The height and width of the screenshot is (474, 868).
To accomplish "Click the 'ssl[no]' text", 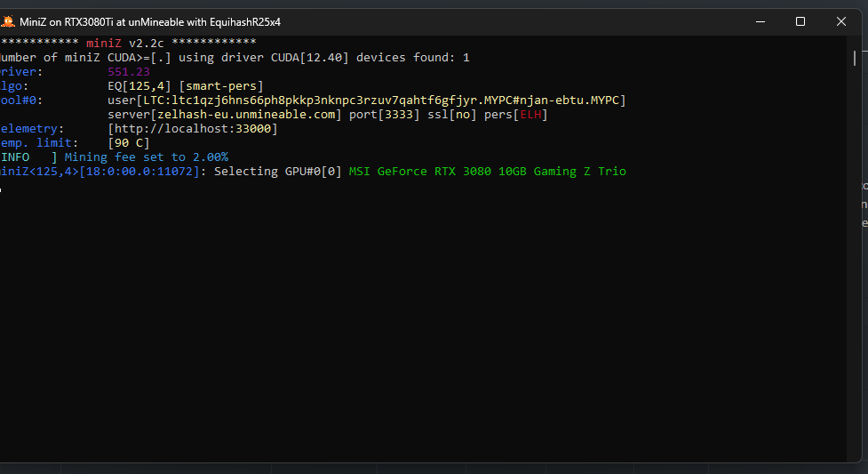I will [x=451, y=114].
